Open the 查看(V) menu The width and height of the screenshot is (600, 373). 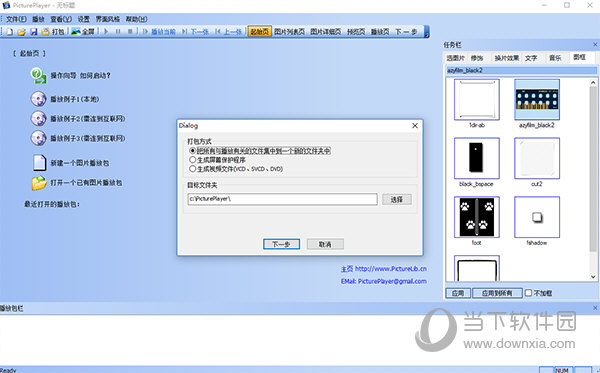(x=61, y=19)
